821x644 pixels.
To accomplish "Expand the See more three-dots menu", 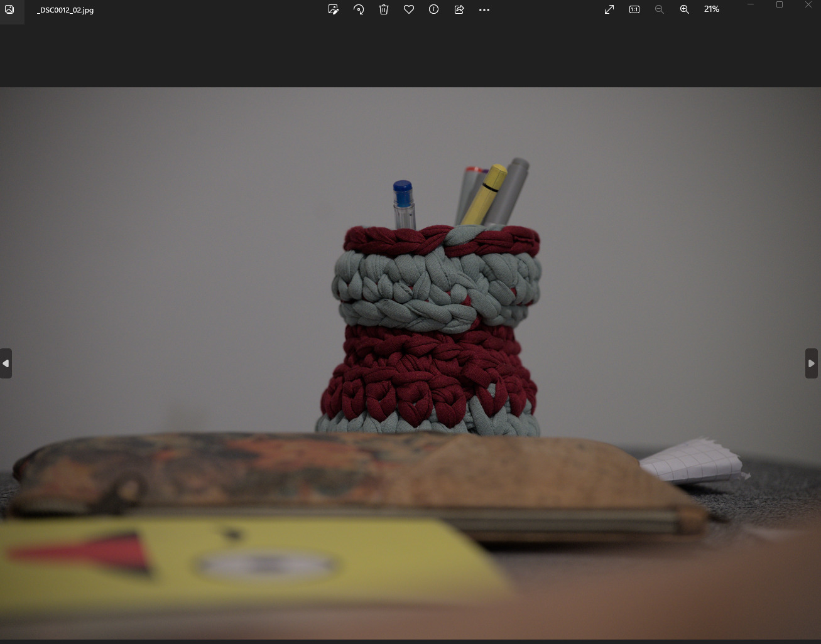I will point(484,9).
